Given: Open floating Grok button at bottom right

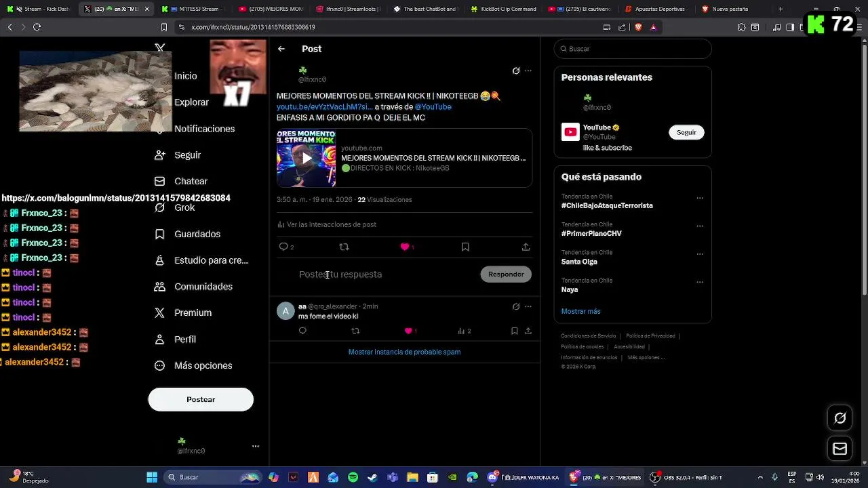Looking at the screenshot, I should pos(840,418).
